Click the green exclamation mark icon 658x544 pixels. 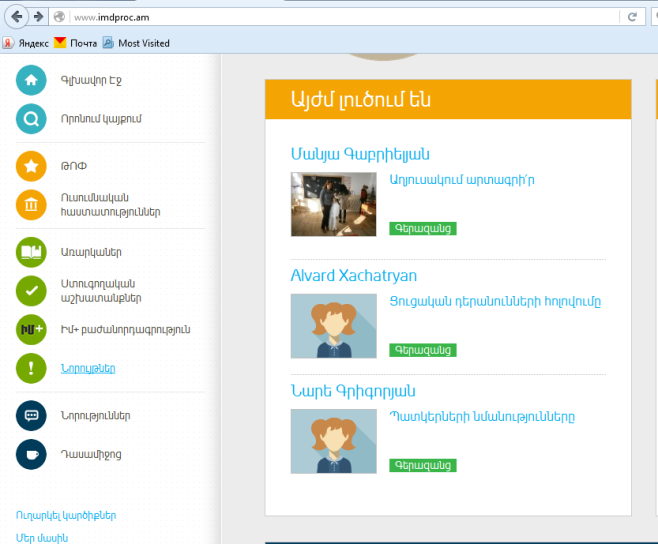tap(31, 368)
